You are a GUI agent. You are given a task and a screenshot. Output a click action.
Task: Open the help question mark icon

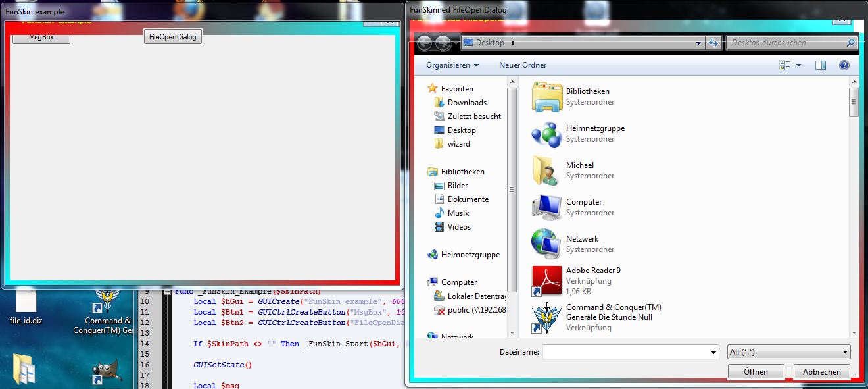click(x=844, y=65)
